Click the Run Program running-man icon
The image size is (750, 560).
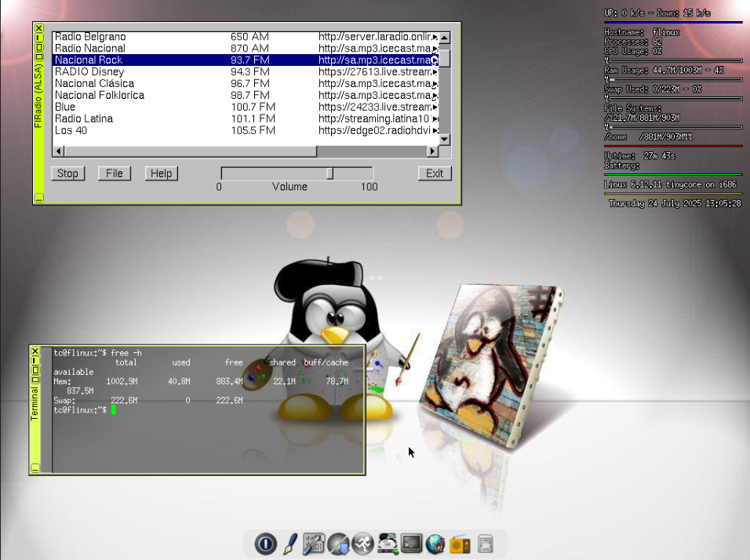[362, 544]
